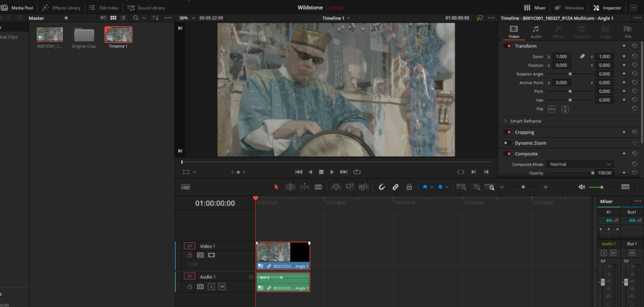Click the Loop playback icon
The height and width of the screenshot is (307, 644).
click(357, 172)
